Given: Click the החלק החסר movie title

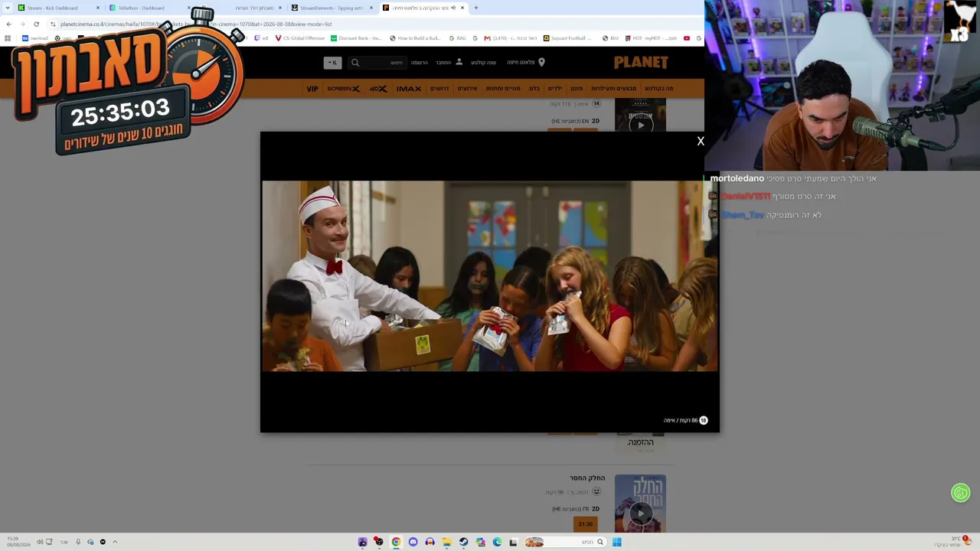Looking at the screenshot, I should (x=587, y=478).
